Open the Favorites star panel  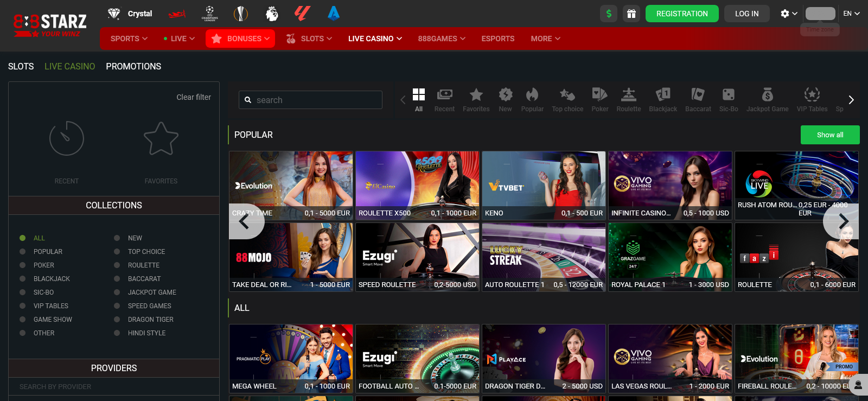pyautogui.click(x=161, y=152)
